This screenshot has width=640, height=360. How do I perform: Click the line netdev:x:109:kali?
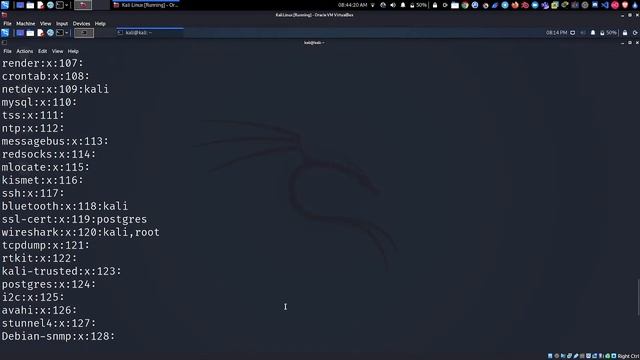tap(55, 89)
